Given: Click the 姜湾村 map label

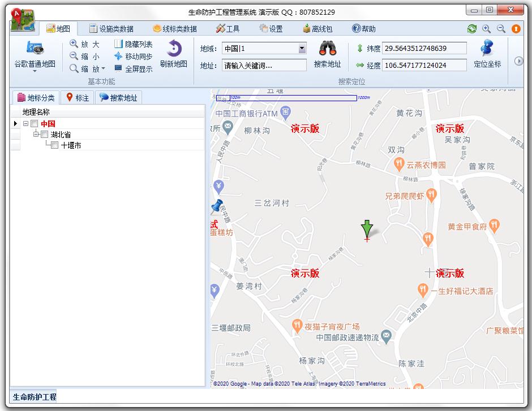Looking at the screenshot, I should [249, 286].
